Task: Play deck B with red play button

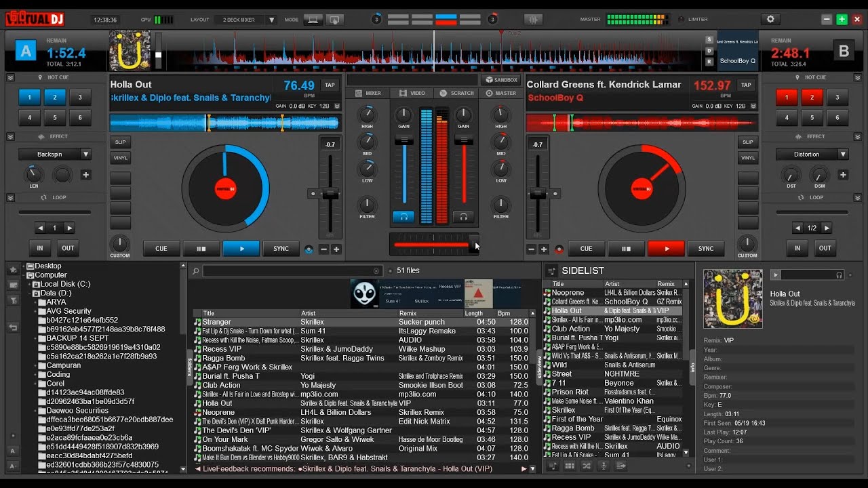Action: point(666,249)
